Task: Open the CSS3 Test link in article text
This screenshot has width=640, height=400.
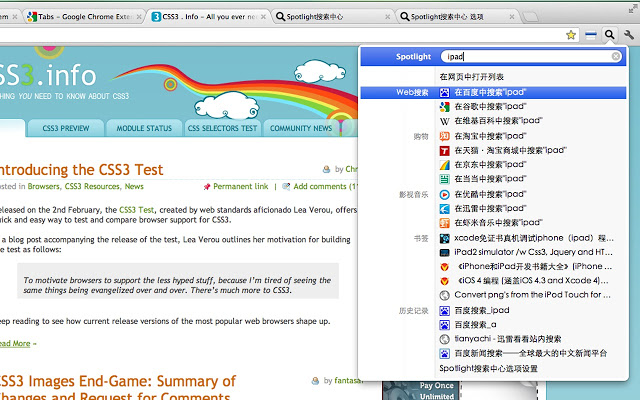Action: pyautogui.click(x=136, y=210)
